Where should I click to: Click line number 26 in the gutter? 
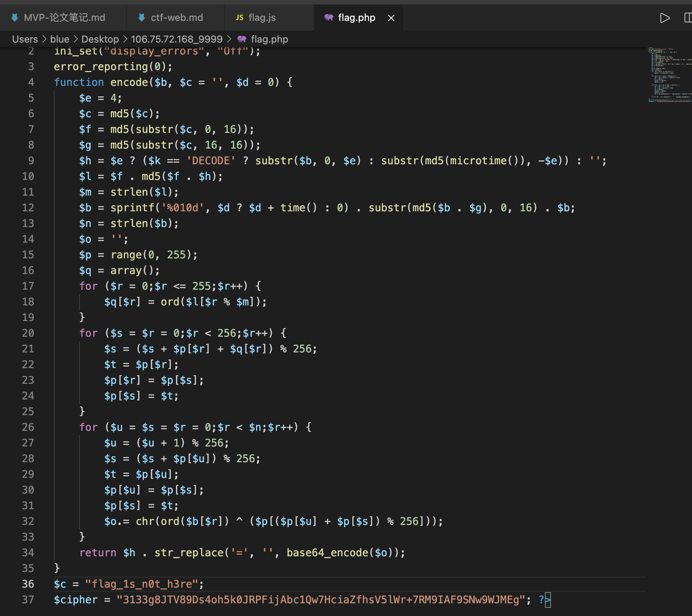28,427
